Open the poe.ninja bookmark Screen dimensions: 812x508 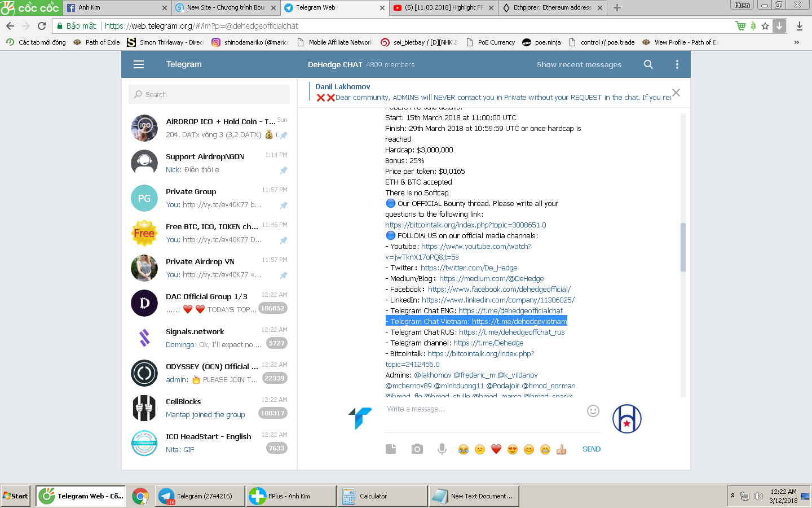tap(541, 42)
